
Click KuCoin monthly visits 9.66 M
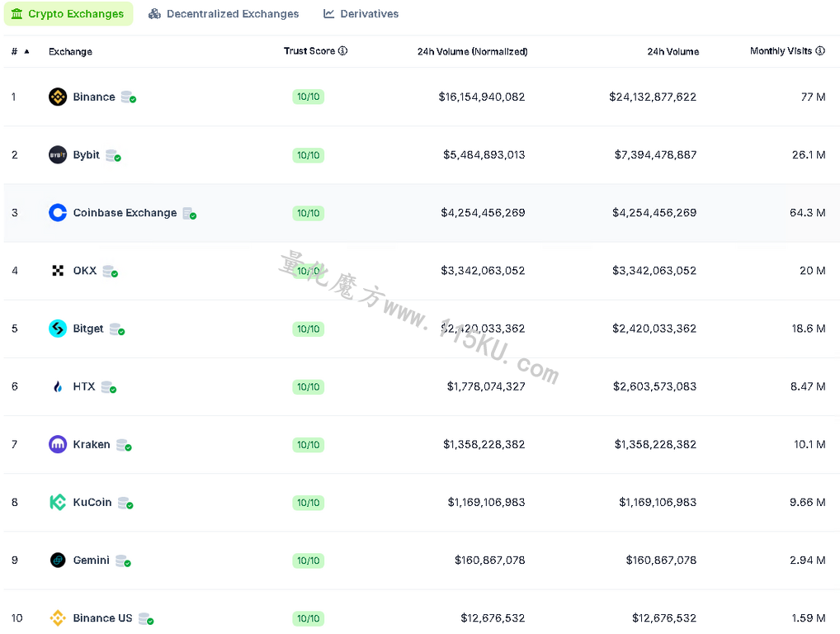click(807, 502)
